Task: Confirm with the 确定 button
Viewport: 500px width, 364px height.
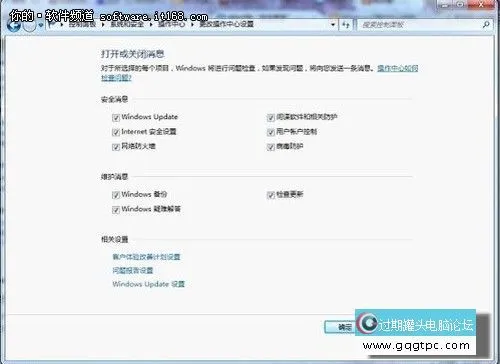Action: click(340, 327)
